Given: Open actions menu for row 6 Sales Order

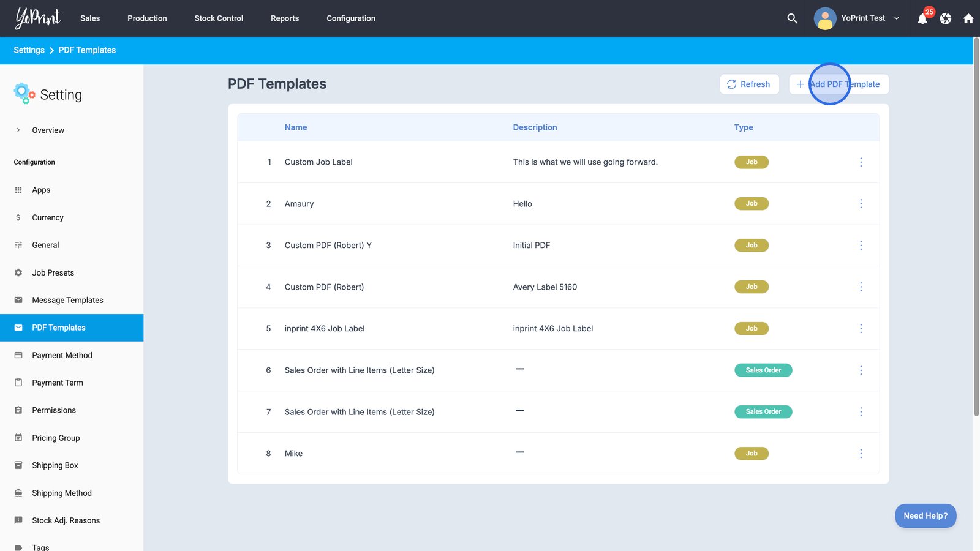Looking at the screenshot, I should [x=861, y=370].
